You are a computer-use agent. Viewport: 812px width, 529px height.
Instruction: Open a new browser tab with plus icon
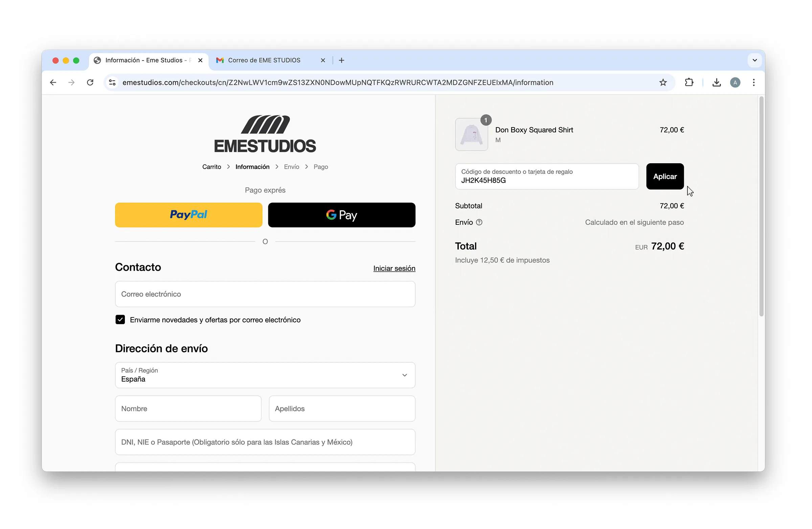click(x=341, y=60)
